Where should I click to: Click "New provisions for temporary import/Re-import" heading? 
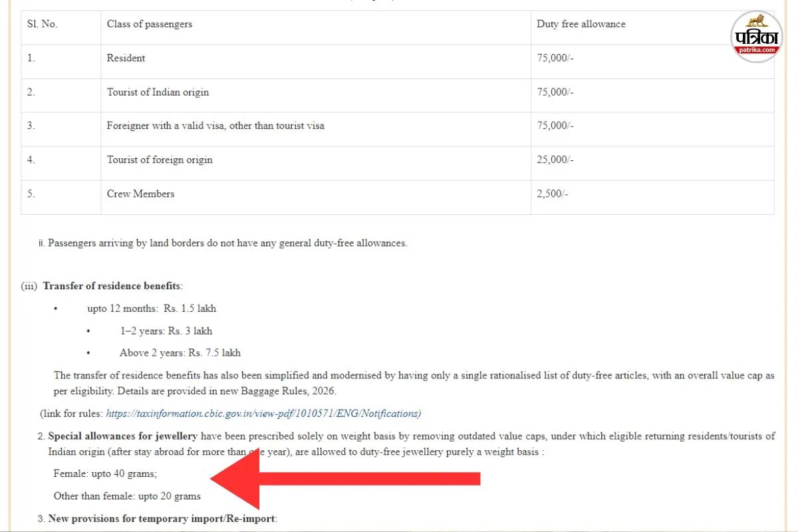pos(162,519)
